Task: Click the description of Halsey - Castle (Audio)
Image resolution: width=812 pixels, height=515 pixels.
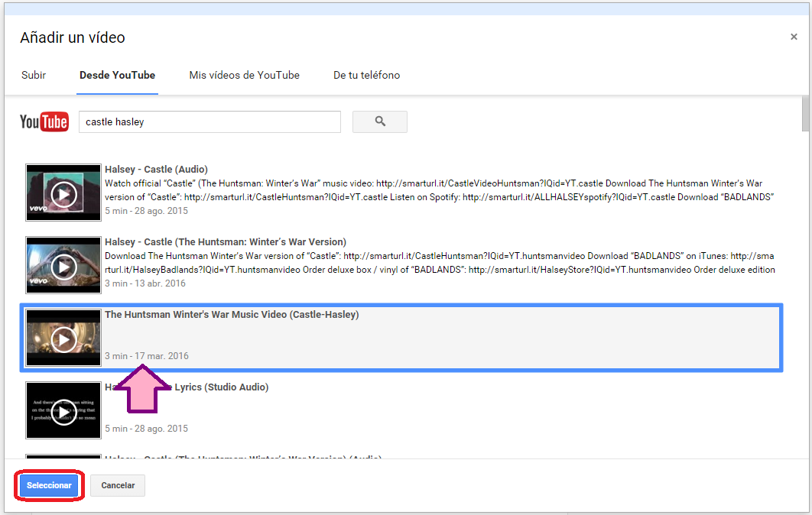Action: (x=439, y=190)
